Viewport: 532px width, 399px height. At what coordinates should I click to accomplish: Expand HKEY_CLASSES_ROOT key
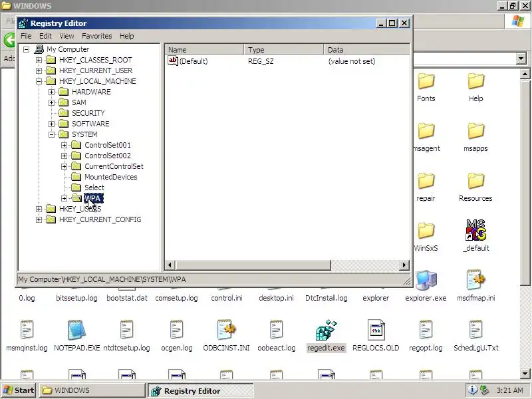point(39,60)
